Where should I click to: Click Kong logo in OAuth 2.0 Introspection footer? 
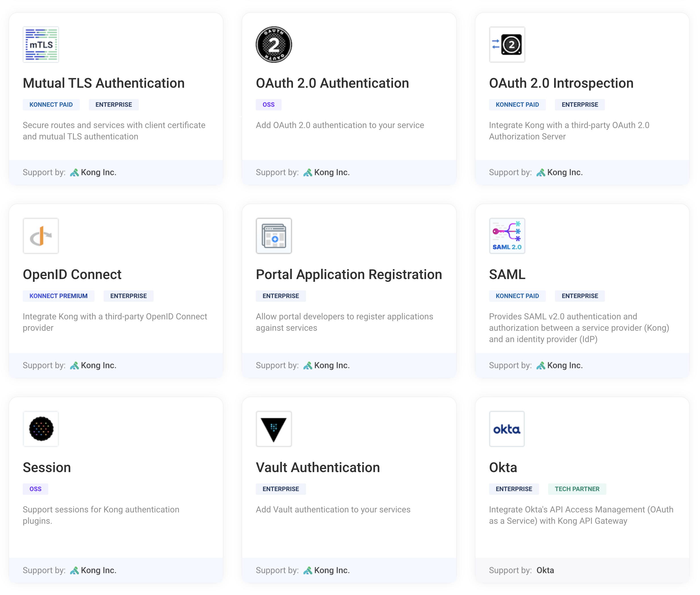point(541,172)
